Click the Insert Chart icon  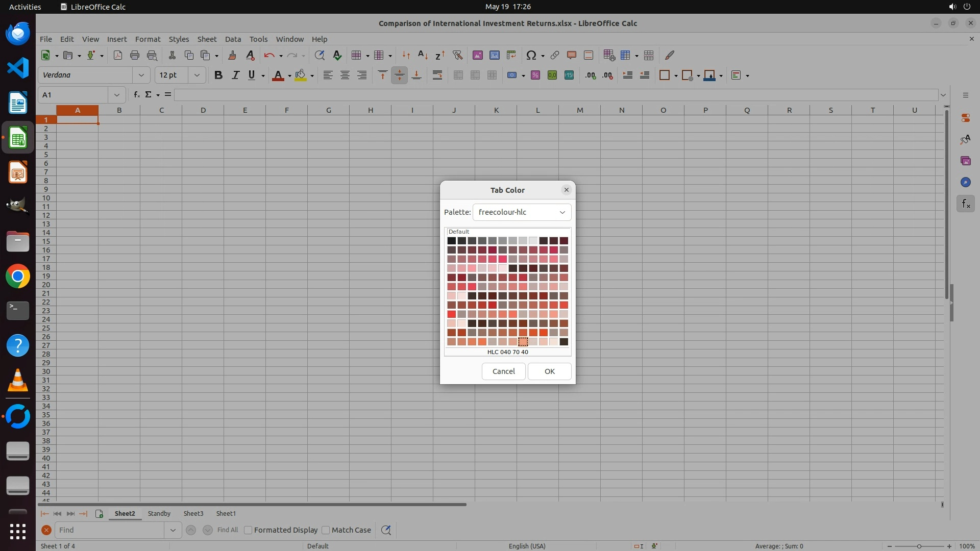click(494, 55)
